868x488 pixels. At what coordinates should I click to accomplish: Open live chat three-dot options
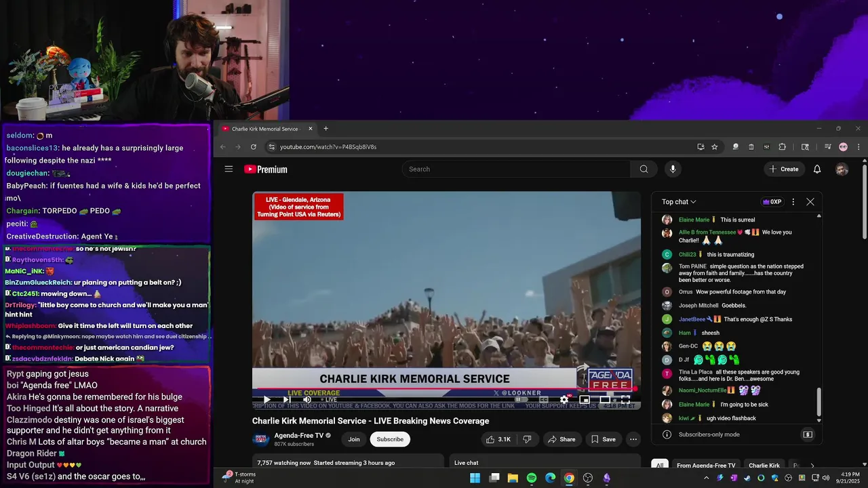coord(793,202)
